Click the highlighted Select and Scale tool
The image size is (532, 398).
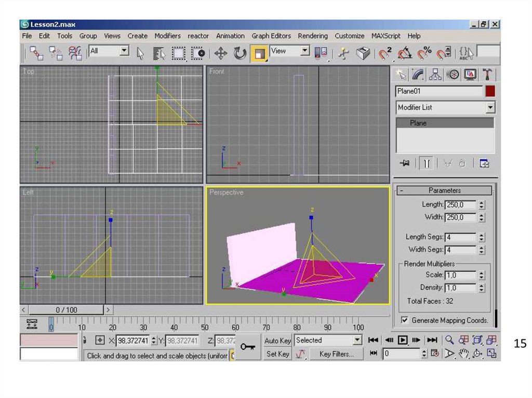259,53
